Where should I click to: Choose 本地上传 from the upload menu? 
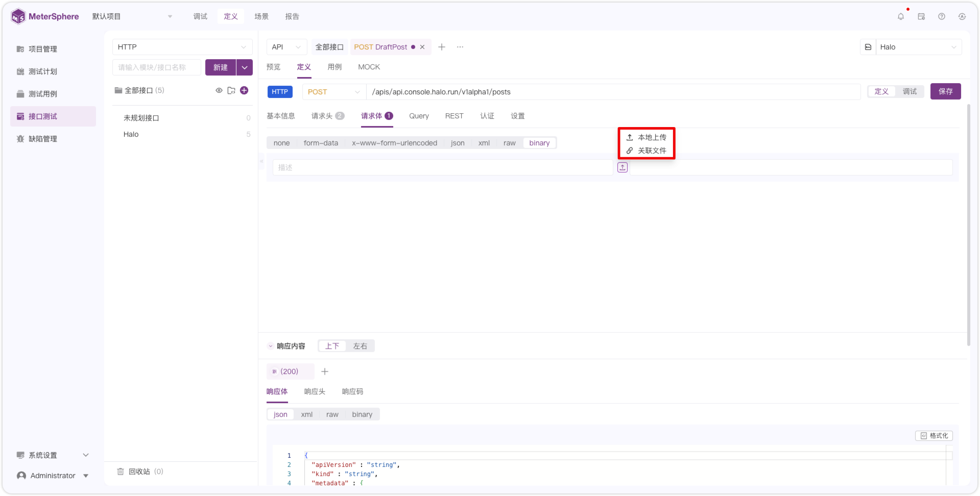[x=647, y=137]
